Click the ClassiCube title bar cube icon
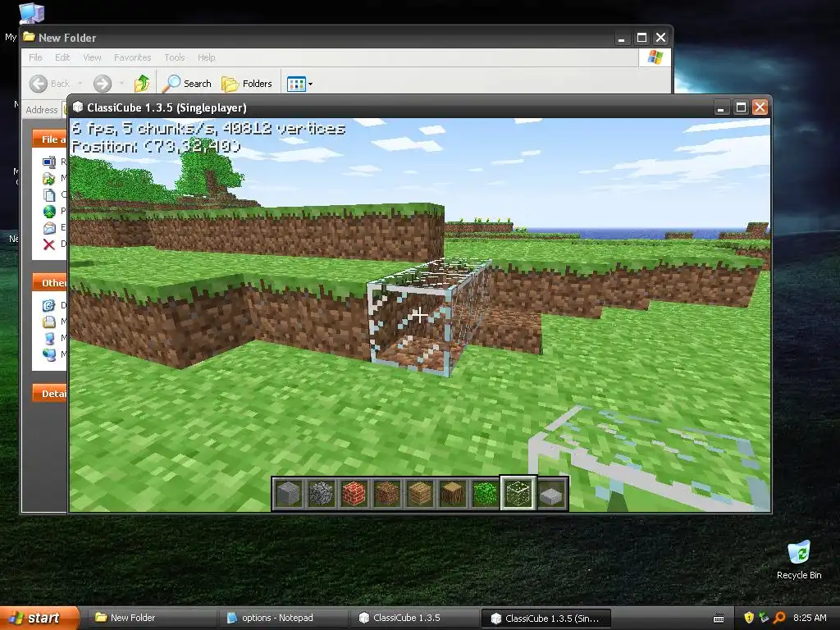Viewport: 840px width, 630px height. (78, 107)
